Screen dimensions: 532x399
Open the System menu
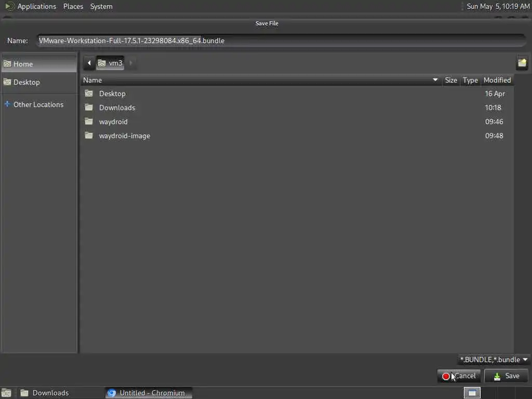click(101, 6)
